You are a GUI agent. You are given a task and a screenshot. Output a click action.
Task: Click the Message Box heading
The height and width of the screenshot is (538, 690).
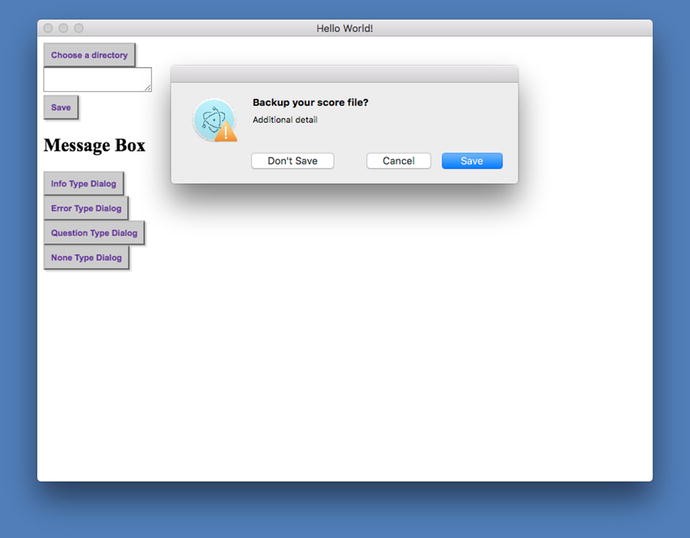pyautogui.click(x=95, y=145)
